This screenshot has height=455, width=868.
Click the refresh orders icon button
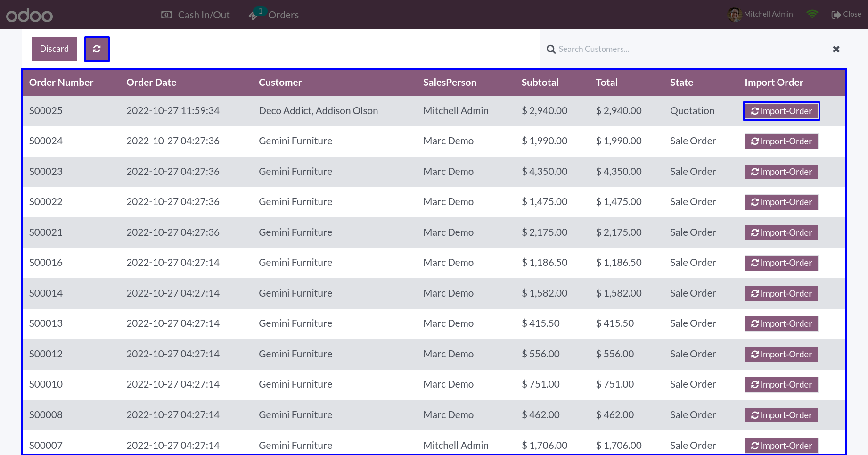pos(97,49)
